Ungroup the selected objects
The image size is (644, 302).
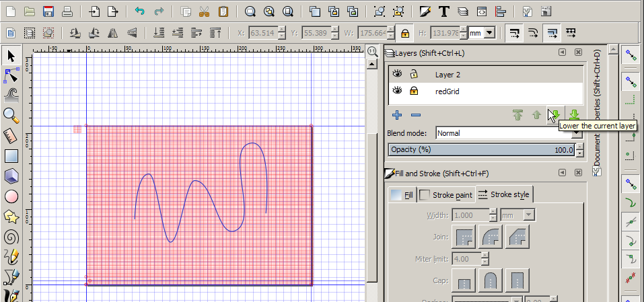(x=398, y=11)
